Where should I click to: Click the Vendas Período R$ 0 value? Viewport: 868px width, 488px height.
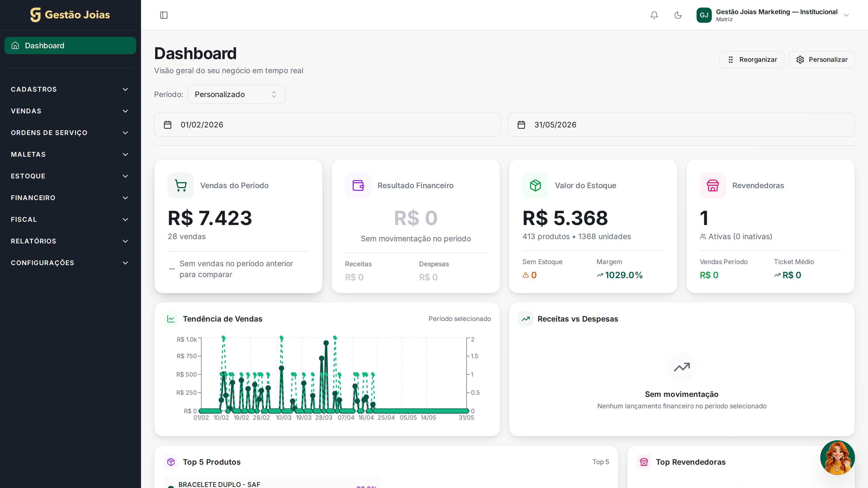(709, 275)
